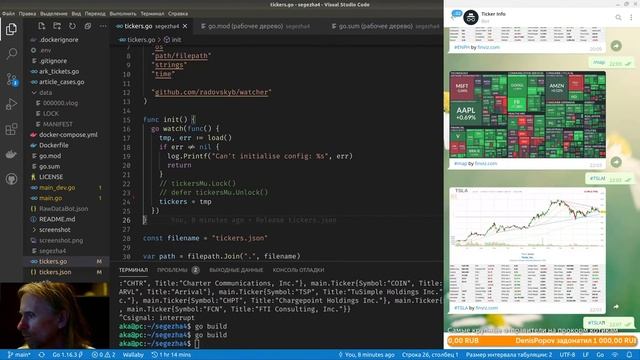This screenshot has height=360, width=640.
Task: Open Файл menu
Action: 9,13
